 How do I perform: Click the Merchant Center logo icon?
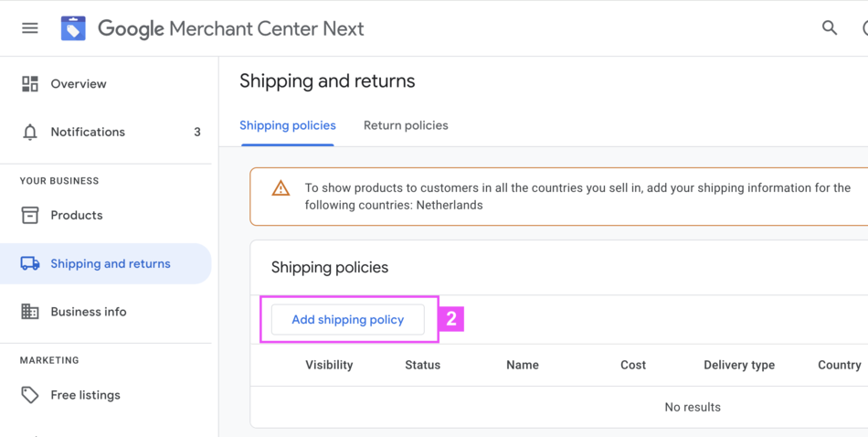click(73, 28)
